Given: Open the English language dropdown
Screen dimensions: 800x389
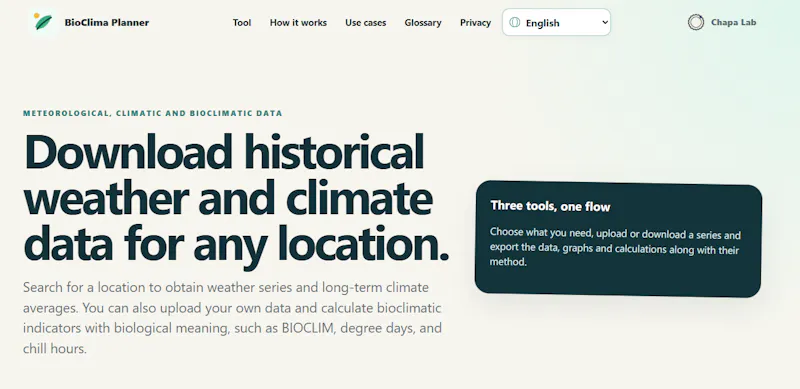Looking at the screenshot, I should click(556, 22).
